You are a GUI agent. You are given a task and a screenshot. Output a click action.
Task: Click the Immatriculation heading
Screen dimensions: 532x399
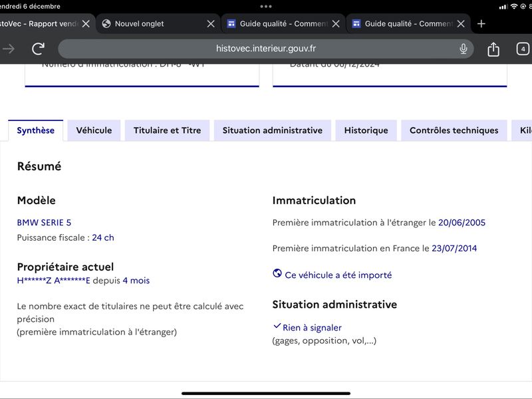tap(314, 201)
